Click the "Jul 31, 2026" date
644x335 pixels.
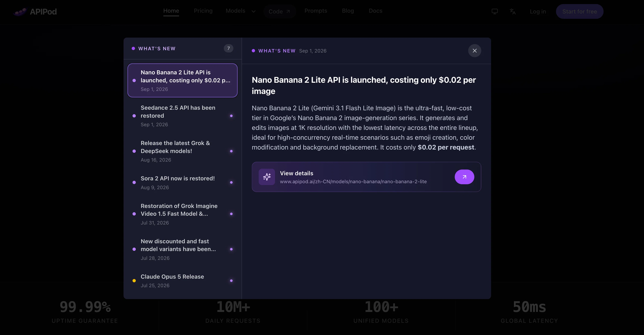(155, 223)
